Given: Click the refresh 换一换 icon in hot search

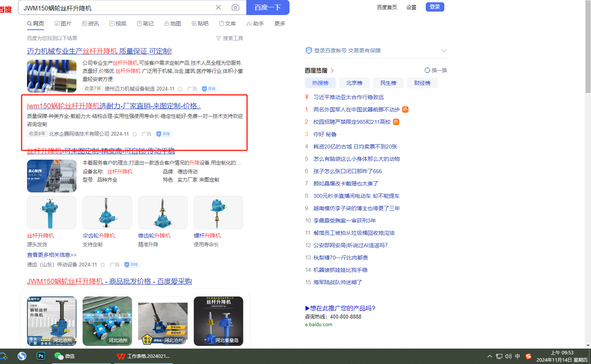Looking at the screenshot, I should (427, 70).
